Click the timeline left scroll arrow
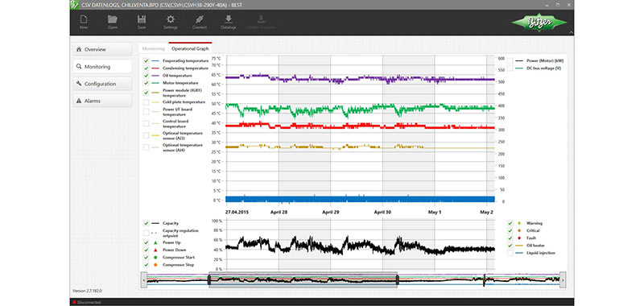Screen dimensions: 644x306 (143, 280)
